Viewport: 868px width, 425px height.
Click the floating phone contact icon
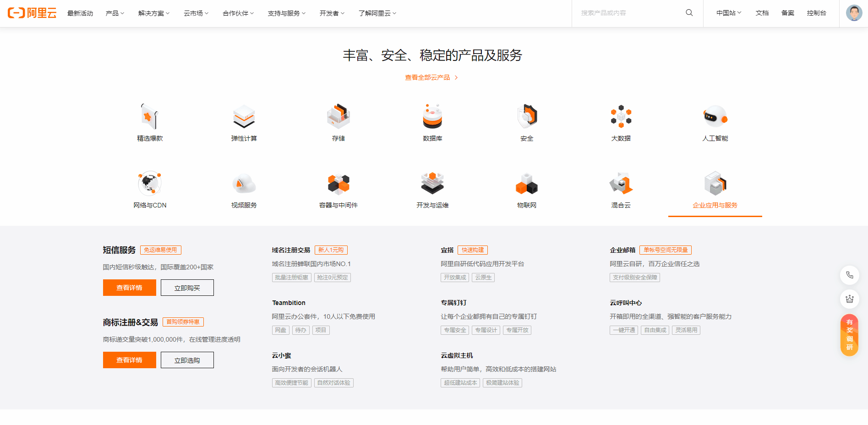coord(850,275)
